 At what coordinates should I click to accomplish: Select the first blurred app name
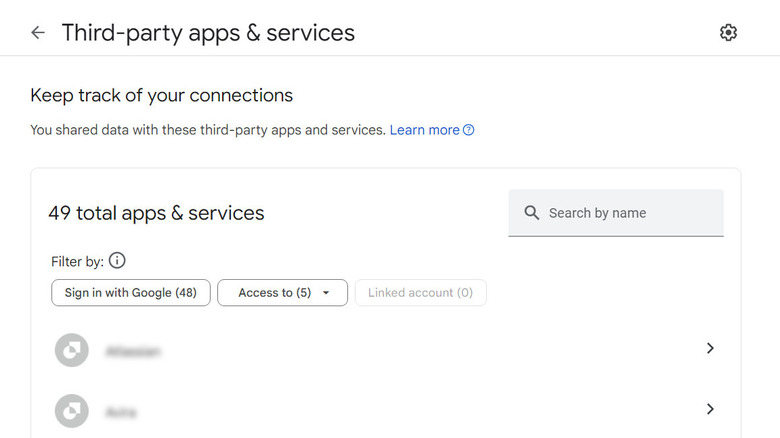click(133, 351)
